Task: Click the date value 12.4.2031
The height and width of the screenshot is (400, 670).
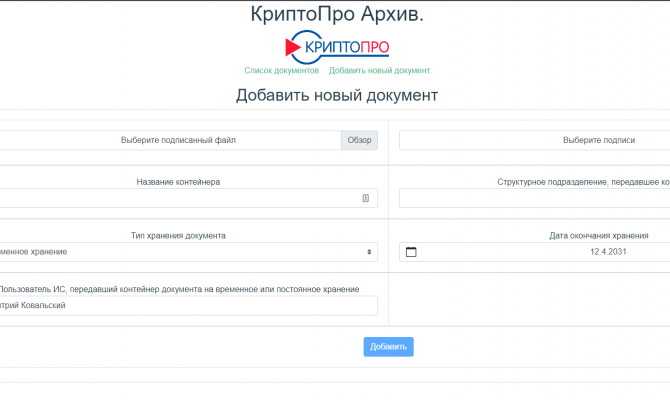Action: pos(608,252)
